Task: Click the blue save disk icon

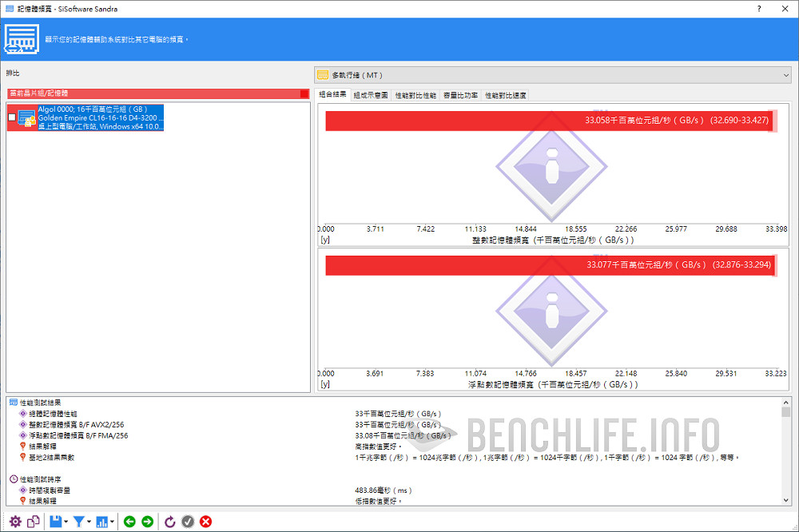Action: (55, 522)
